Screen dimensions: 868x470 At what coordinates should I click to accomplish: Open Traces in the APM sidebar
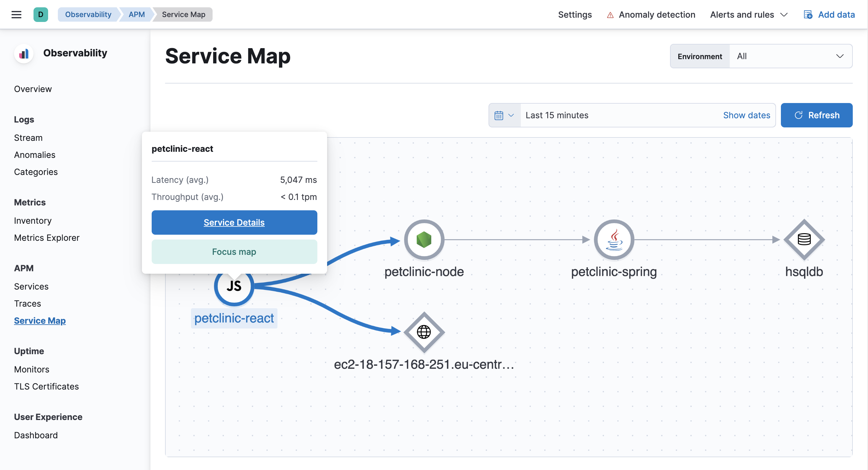27,304
